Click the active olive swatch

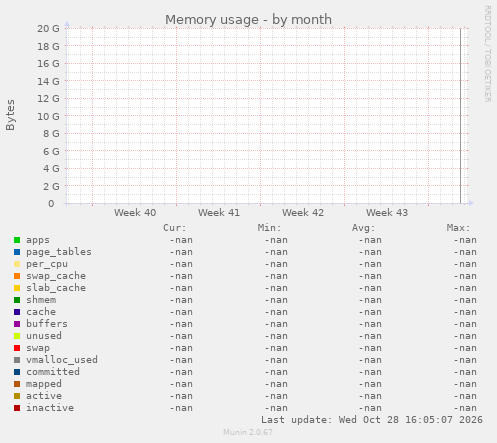coord(17,396)
